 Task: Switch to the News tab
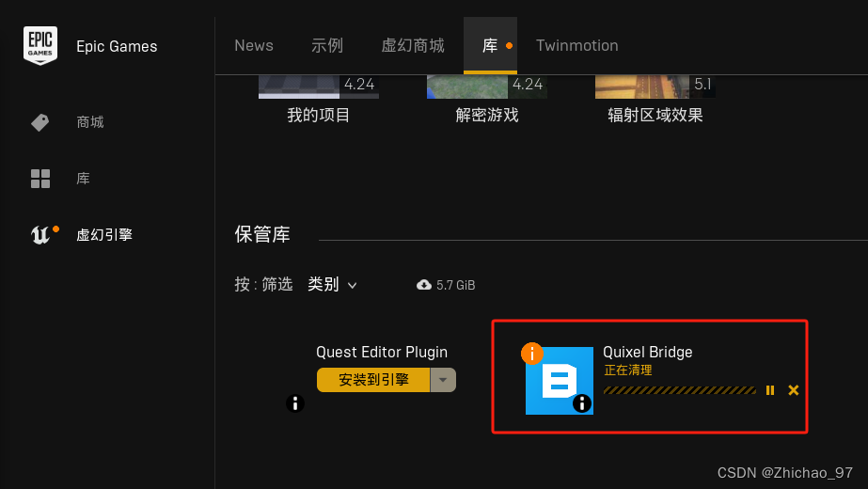[x=254, y=45]
